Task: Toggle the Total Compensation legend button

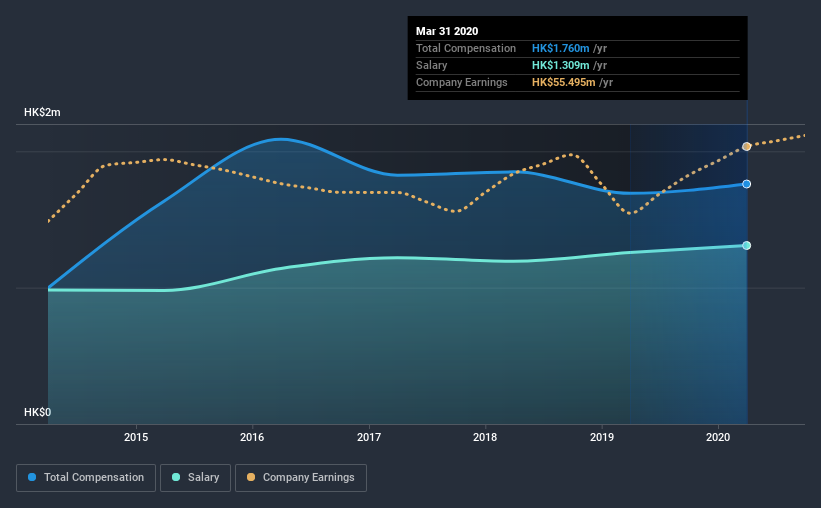Action: 86,478
